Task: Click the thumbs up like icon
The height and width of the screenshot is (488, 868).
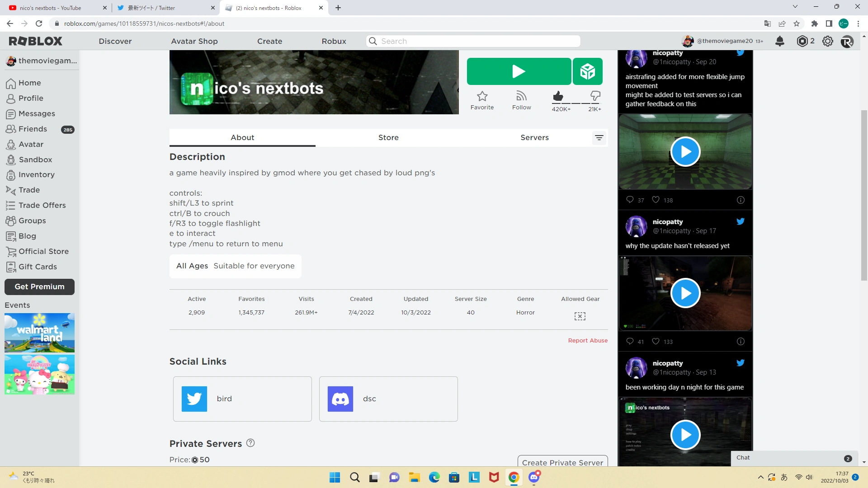Action: click(558, 96)
